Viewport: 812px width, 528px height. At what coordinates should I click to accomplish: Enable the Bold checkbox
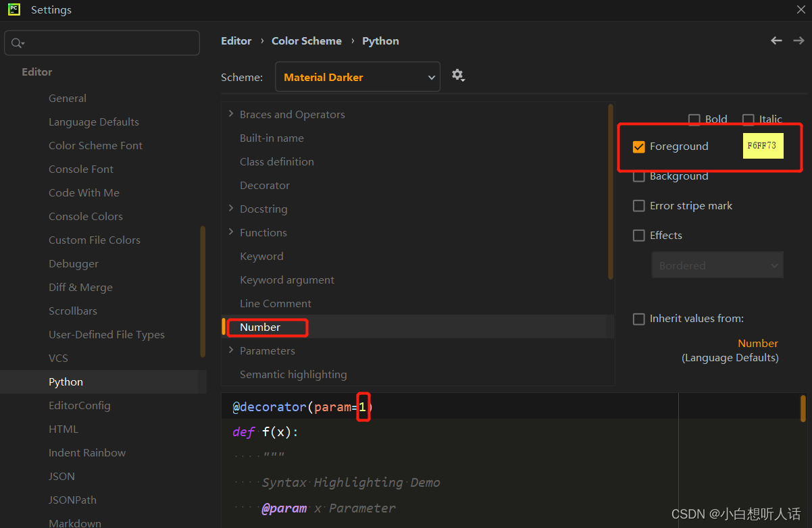(694, 120)
